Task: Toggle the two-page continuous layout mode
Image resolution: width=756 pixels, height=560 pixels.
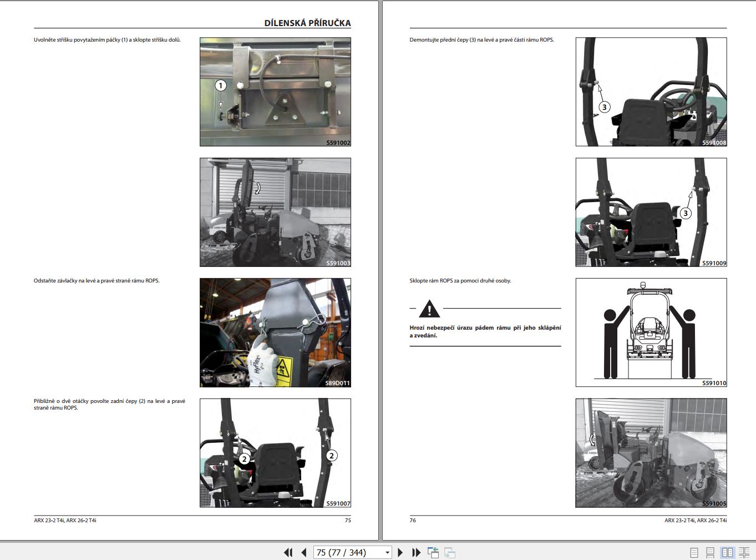Action: [x=745, y=552]
